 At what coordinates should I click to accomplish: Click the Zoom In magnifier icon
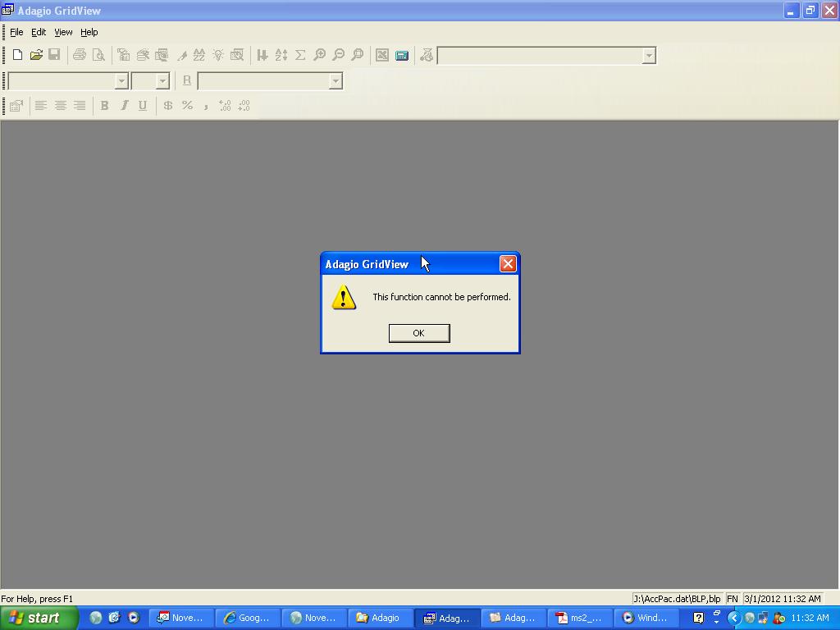click(319, 55)
